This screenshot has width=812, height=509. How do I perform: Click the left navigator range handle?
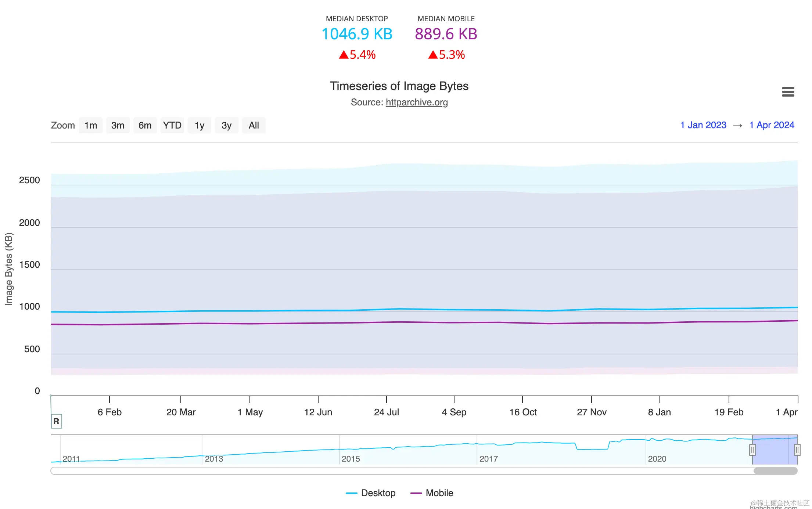[752, 450]
